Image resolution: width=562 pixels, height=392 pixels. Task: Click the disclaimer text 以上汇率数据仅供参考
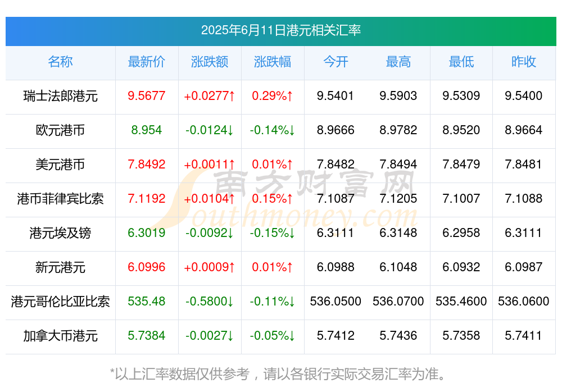[182, 374]
